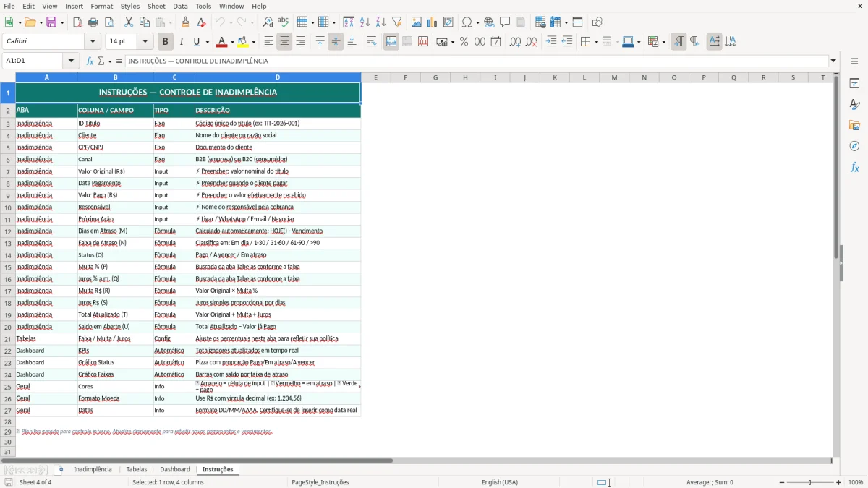Align the text right
Viewport: 868px width, 488px height.
(x=300, y=42)
